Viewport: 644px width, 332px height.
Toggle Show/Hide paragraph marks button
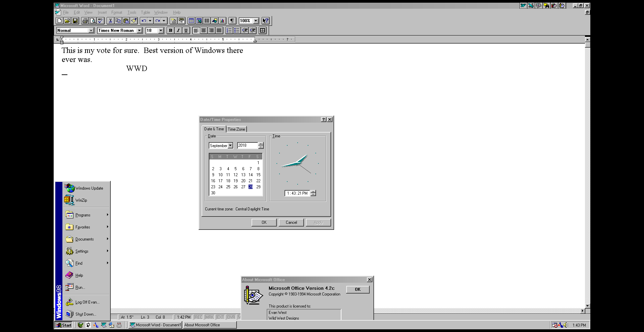click(232, 21)
